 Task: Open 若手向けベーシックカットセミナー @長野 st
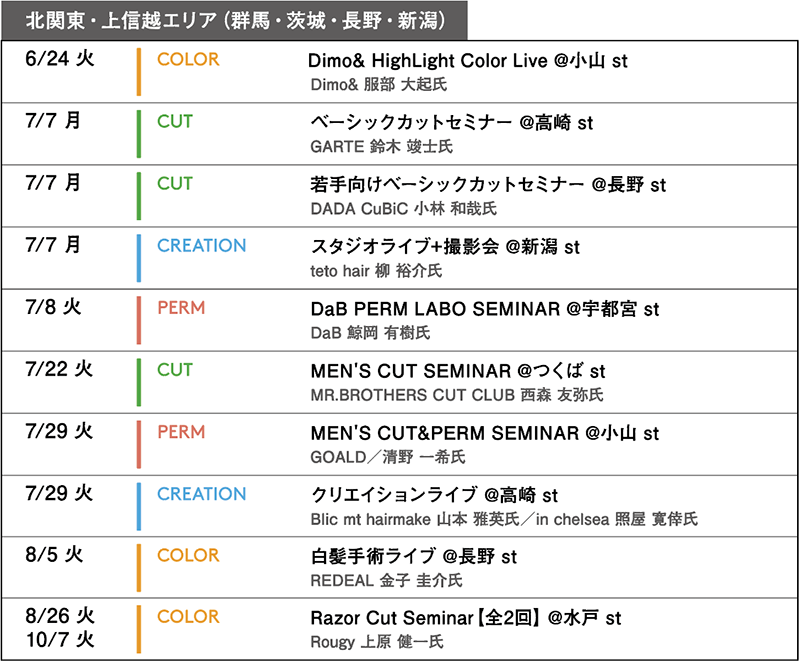point(488,185)
